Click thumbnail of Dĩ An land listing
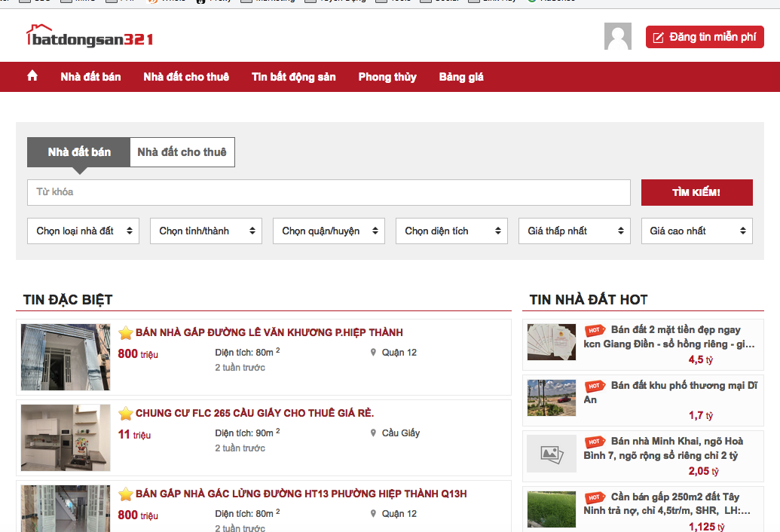The height and width of the screenshot is (532, 780). [552, 398]
